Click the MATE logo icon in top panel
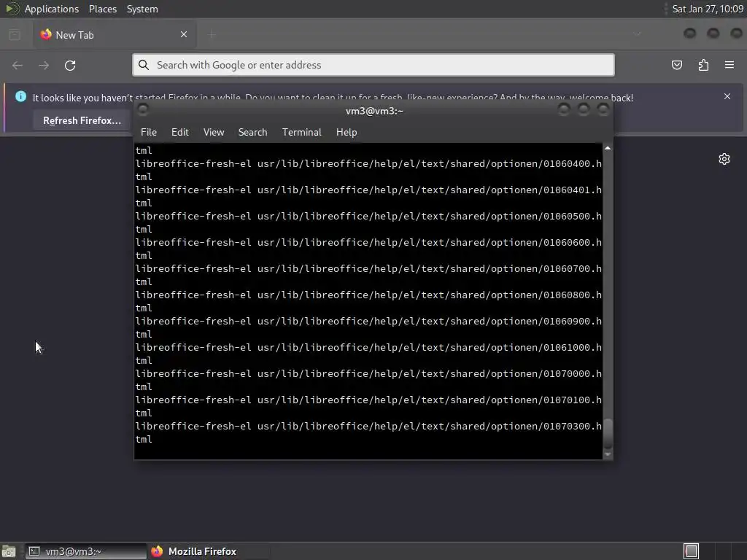Image resolution: width=747 pixels, height=560 pixels. click(12, 9)
